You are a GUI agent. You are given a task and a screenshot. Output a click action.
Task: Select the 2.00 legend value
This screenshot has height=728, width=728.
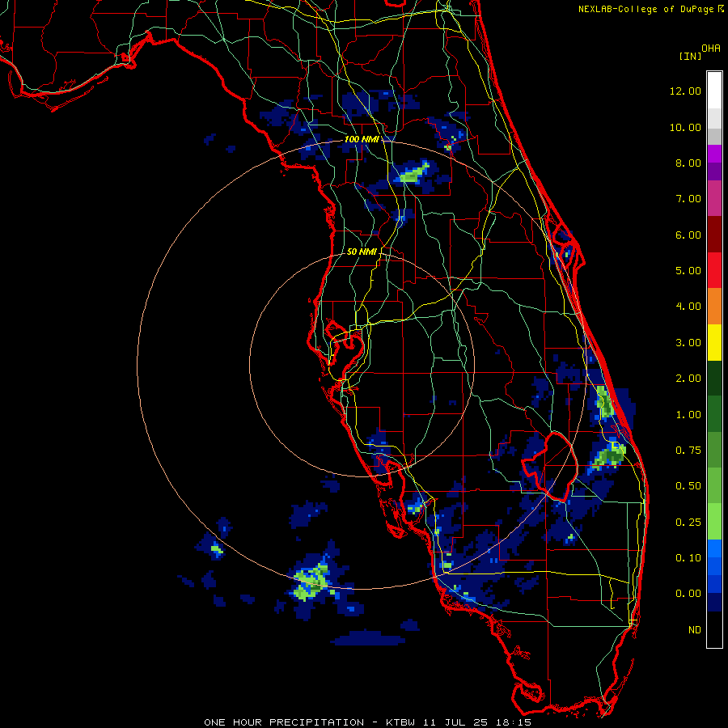coord(688,379)
